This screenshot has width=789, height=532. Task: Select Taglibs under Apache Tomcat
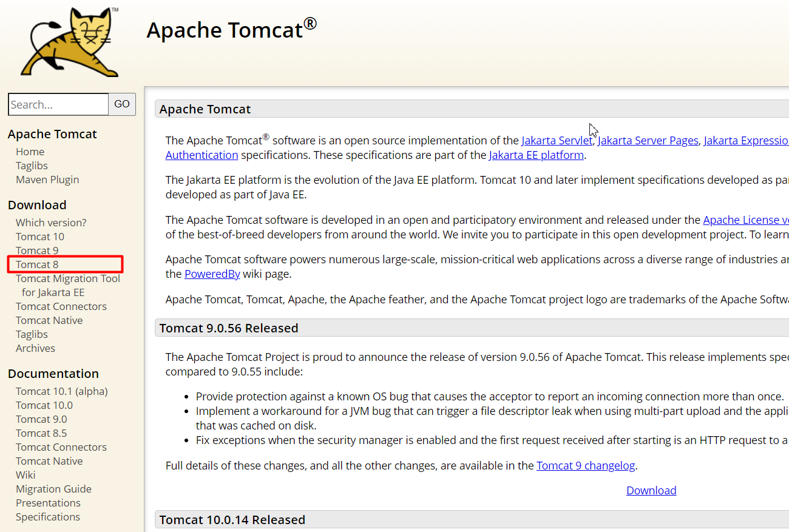click(31, 165)
